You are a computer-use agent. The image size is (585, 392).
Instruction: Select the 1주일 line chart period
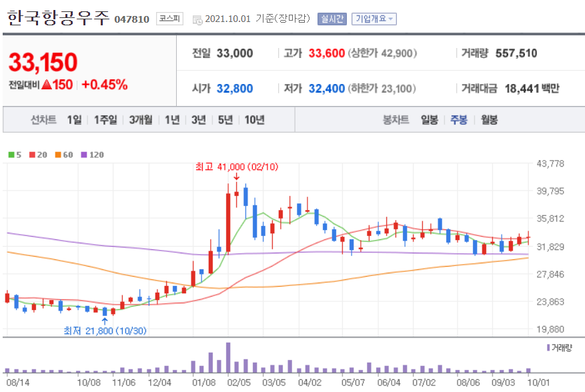(105, 120)
